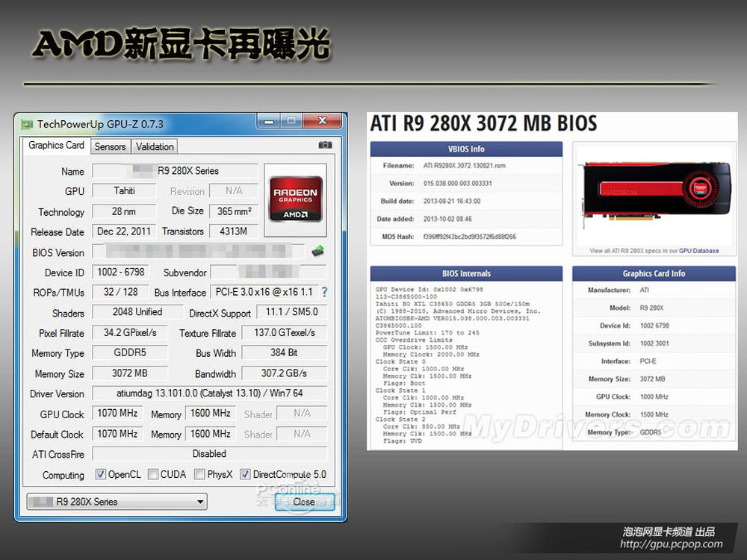Click the Driver Version field atiumdag 13.101.0.0

[210, 393]
